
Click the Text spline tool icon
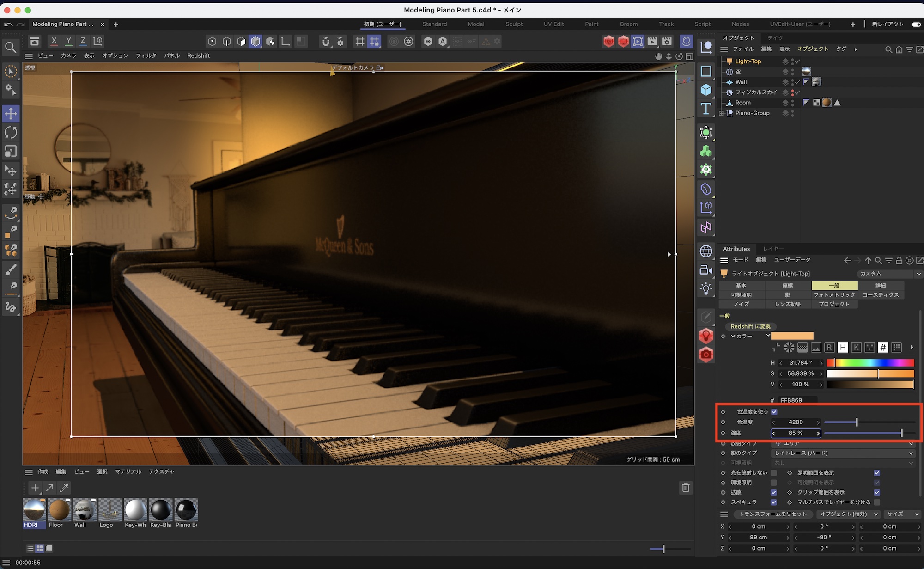[706, 109]
